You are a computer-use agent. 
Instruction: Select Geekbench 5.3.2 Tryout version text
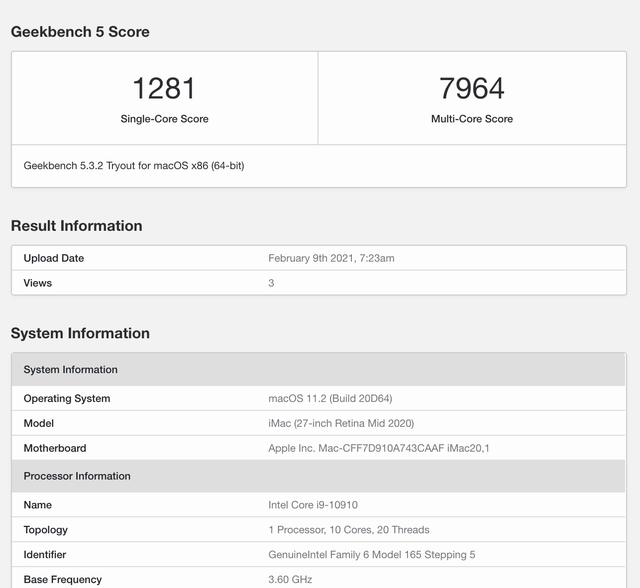[134, 166]
